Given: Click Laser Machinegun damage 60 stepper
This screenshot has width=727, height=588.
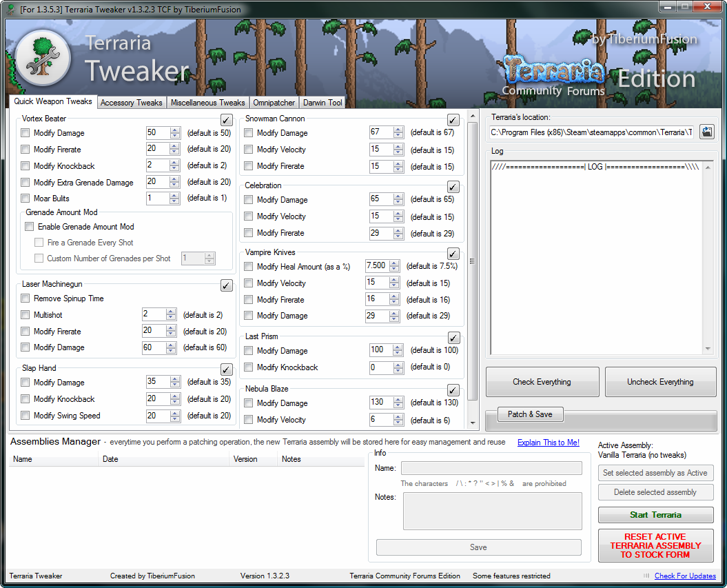Looking at the screenshot, I should (171, 348).
